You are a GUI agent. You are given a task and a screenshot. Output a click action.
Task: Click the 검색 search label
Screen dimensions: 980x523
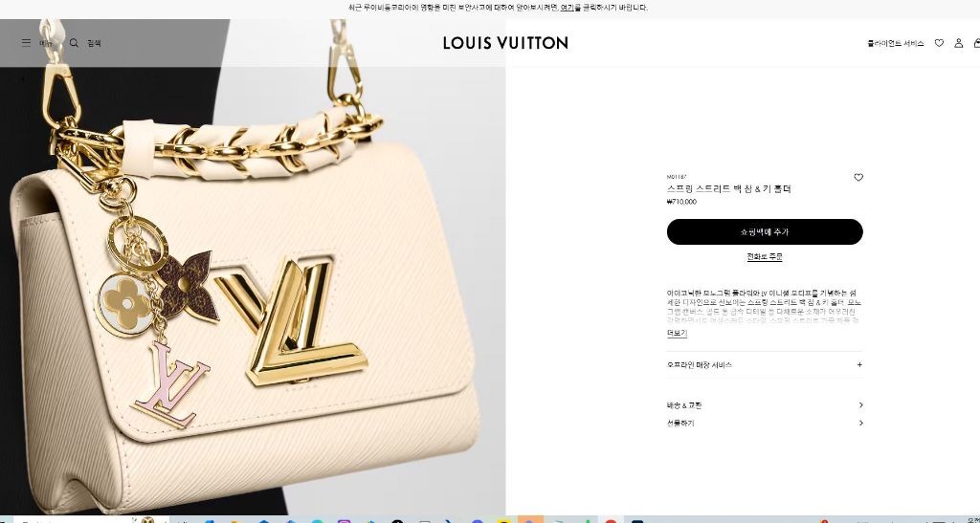[x=94, y=43]
